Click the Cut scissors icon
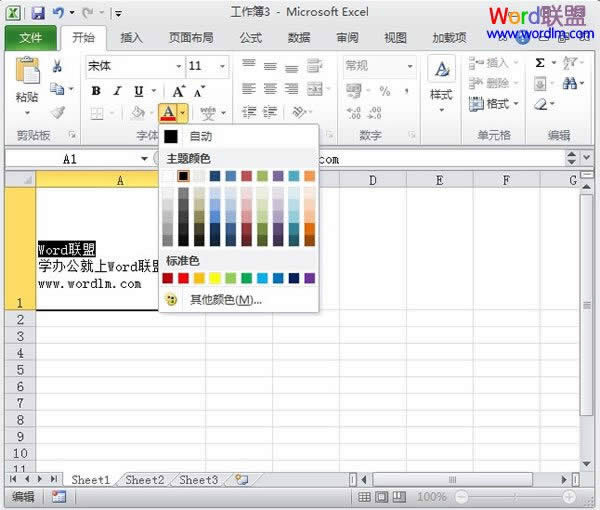This screenshot has width=600, height=510. [58, 66]
